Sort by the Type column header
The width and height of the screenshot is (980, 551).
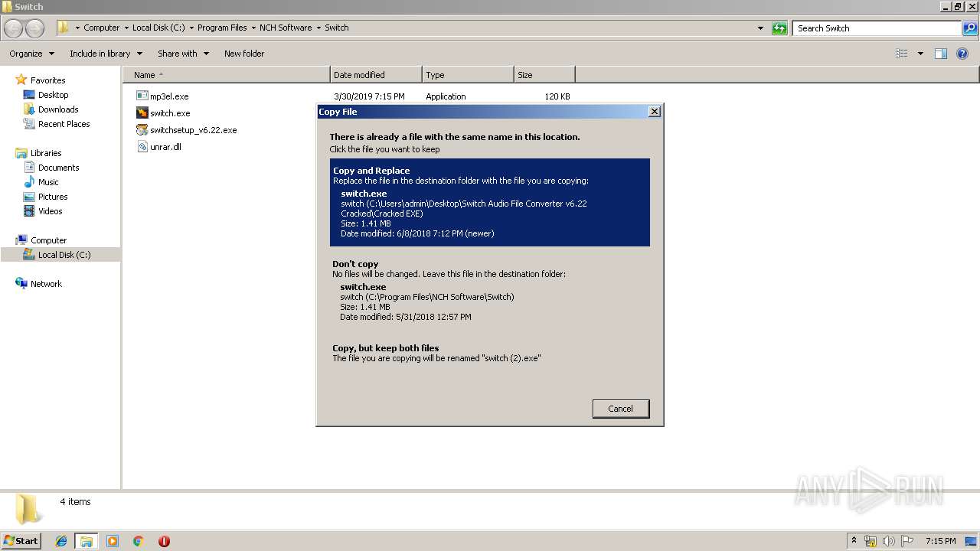point(468,75)
